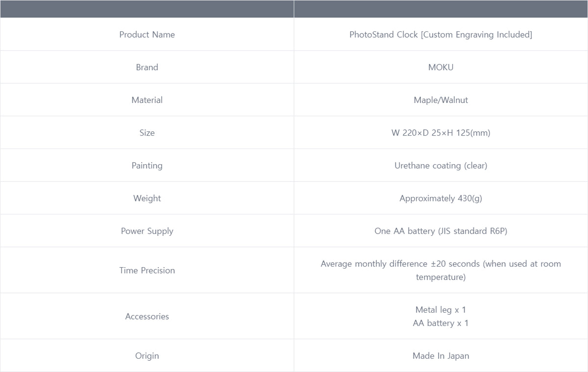The height and width of the screenshot is (372, 588).
Task: Select the PhotoStand Clock product name text
Action: (x=441, y=34)
